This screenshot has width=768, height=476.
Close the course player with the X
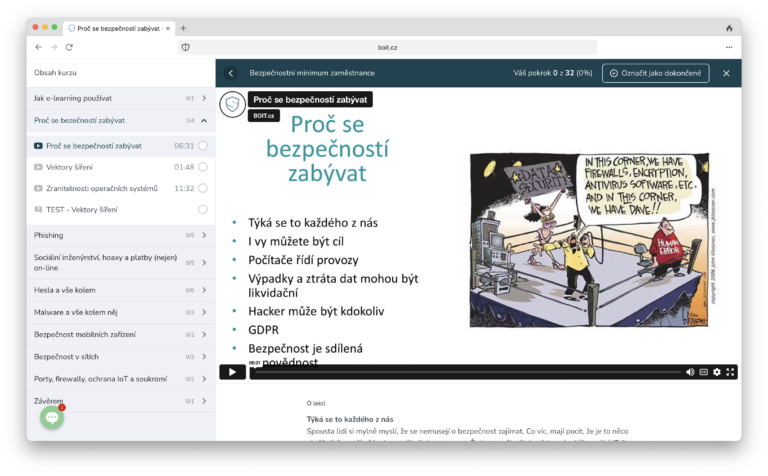click(726, 73)
